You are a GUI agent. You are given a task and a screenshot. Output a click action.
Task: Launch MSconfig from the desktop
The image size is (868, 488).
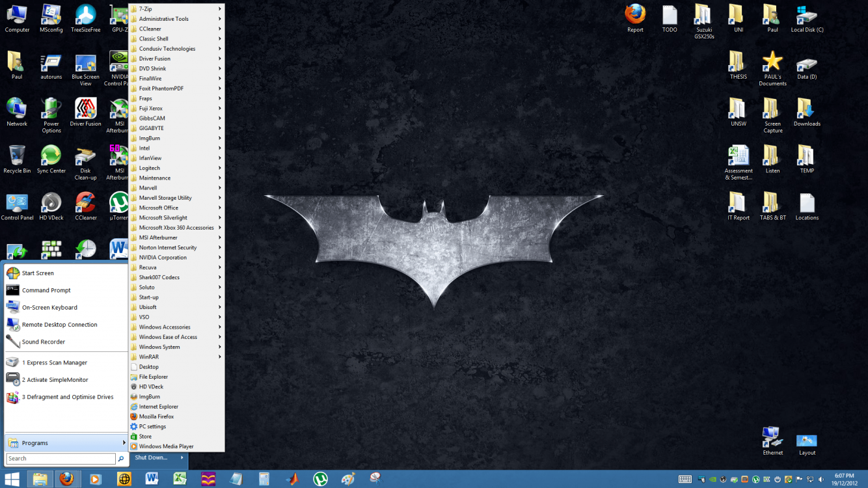coord(51,18)
